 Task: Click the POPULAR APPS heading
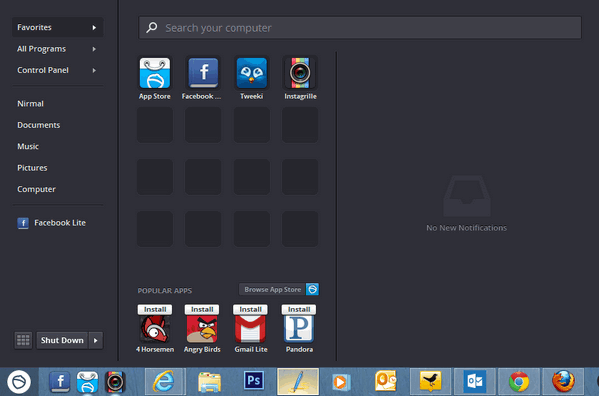pos(165,291)
